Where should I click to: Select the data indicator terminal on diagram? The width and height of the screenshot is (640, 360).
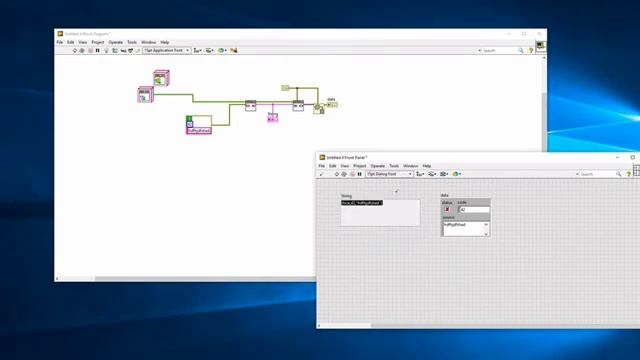tap(332, 105)
